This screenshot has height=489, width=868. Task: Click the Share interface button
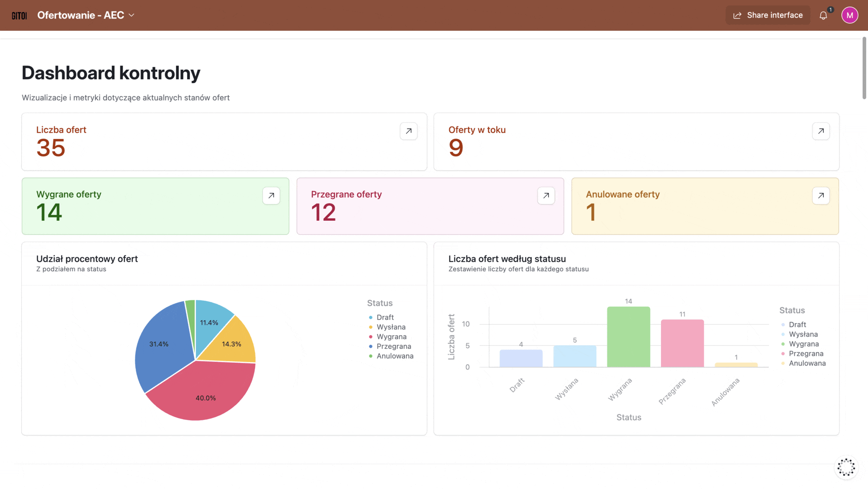(x=768, y=15)
